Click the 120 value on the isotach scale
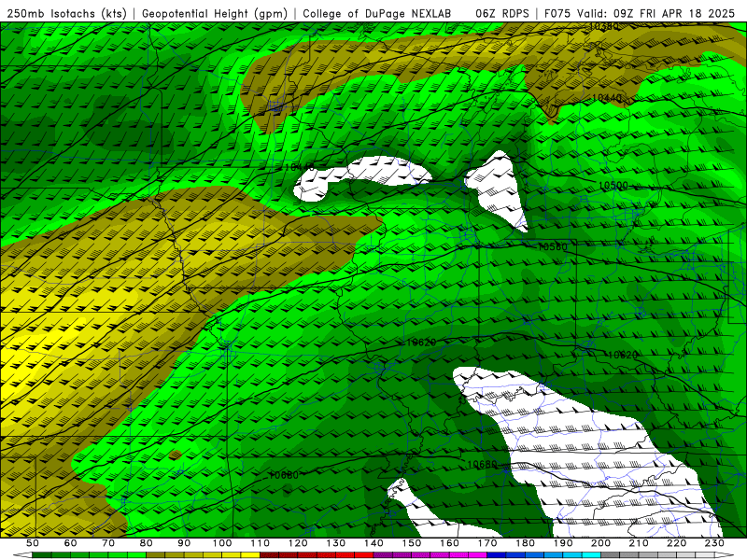Image resolution: width=747 pixels, height=560 pixels. pos(298,543)
